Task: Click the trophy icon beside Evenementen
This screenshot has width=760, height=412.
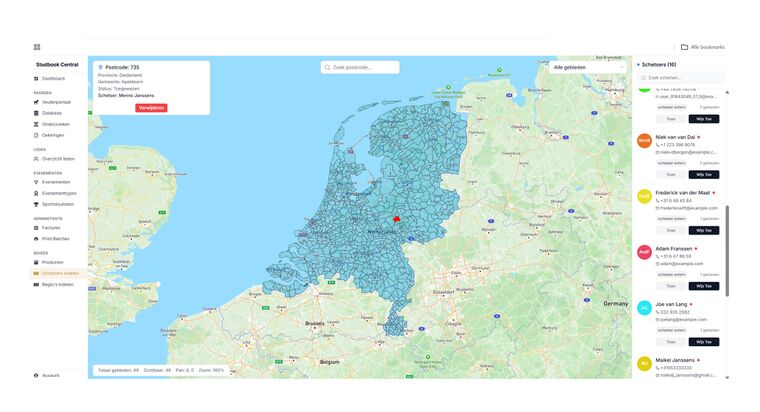Action: [36, 182]
